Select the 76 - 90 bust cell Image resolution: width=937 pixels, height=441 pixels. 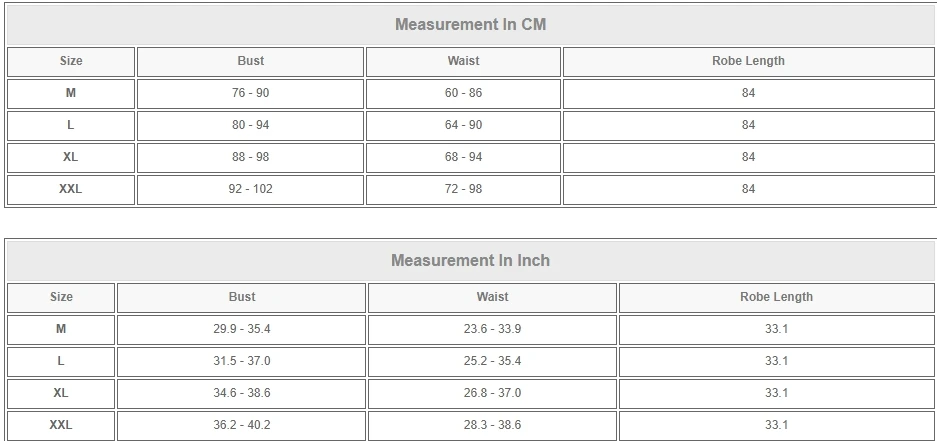[x=251, y=93]
